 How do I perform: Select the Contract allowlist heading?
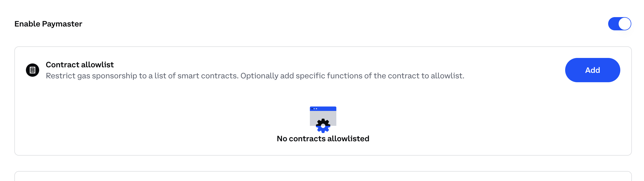(x=80, y=65)
